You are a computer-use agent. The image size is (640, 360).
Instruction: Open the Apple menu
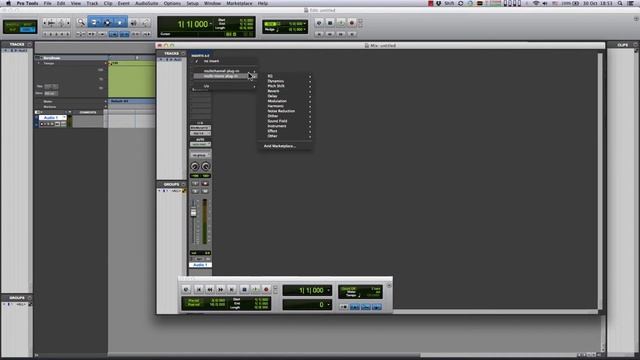click(8, 3)
